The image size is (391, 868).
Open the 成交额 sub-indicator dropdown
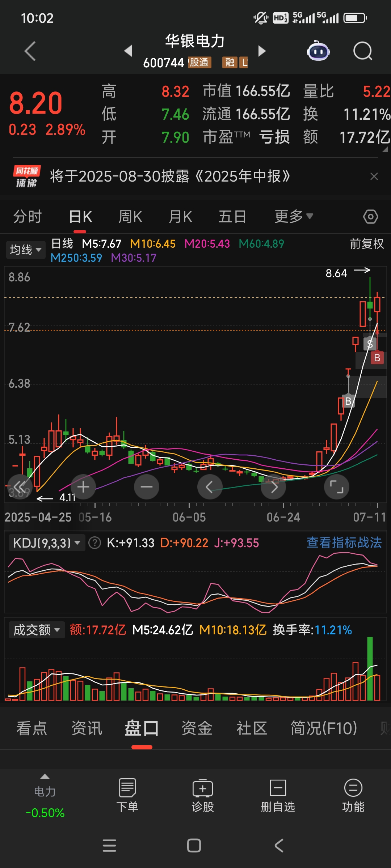36,630
